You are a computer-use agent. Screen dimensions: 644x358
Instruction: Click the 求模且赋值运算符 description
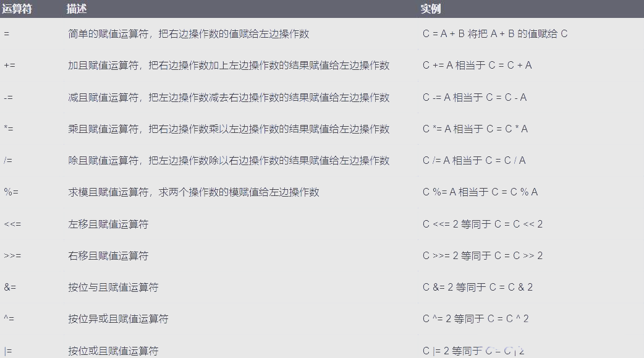coord(194,192)
